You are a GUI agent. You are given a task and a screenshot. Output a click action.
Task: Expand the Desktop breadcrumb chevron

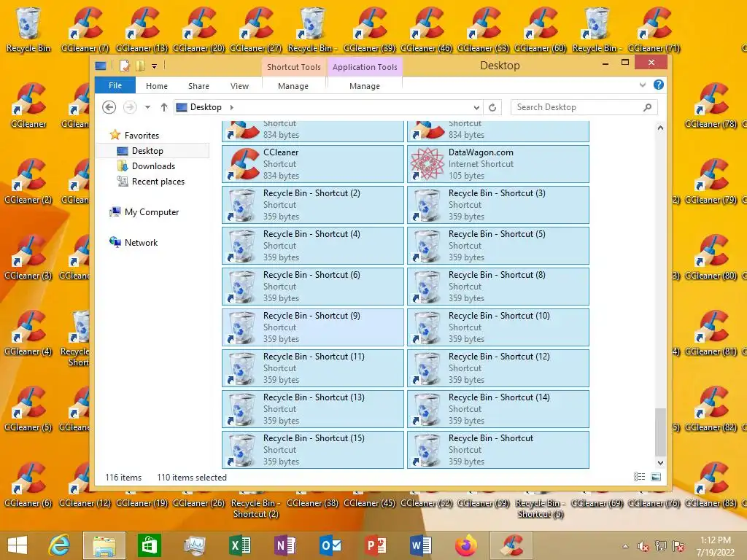(x=231, y=107)
